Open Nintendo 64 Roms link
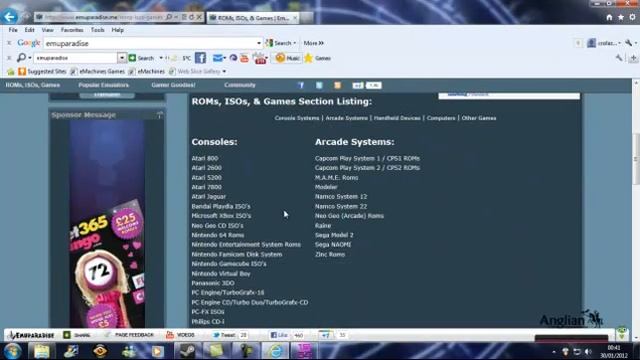The height and width of the screenshot is (360, 640). click(x=218, y=235)
